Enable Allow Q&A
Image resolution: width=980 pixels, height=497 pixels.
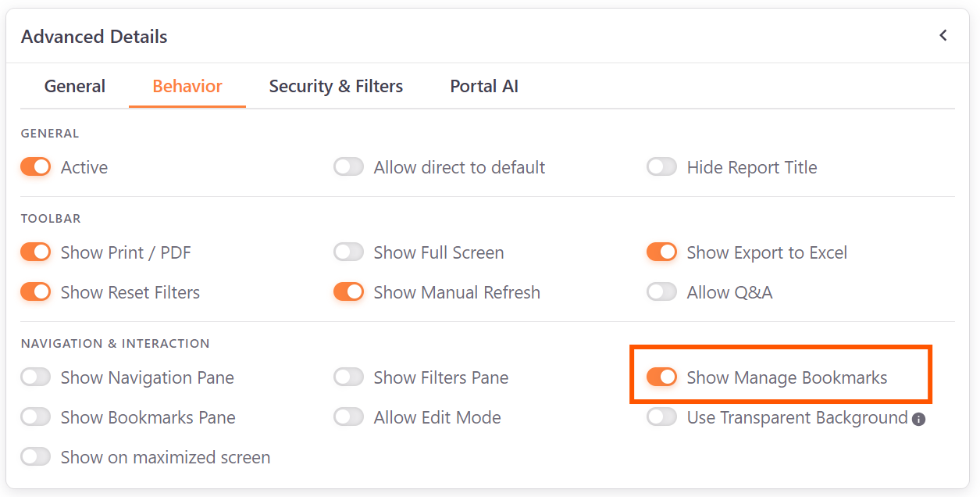coord(661,291)
